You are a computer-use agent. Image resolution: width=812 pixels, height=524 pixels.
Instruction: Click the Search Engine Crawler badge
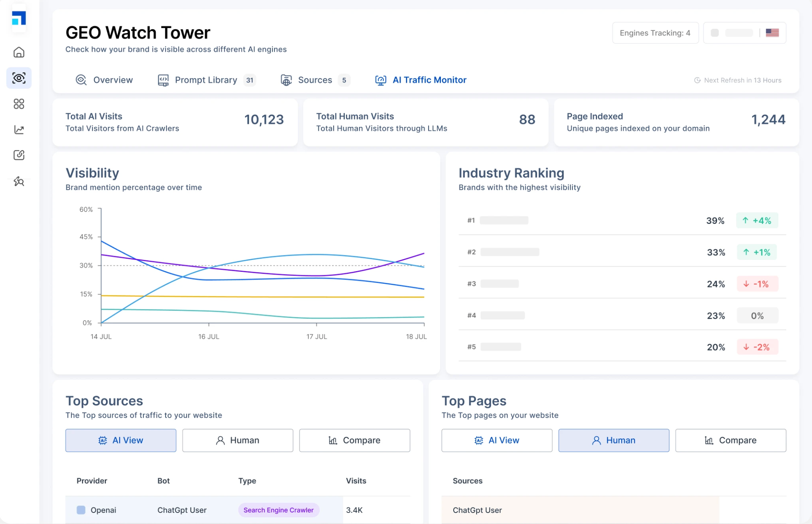279,510
